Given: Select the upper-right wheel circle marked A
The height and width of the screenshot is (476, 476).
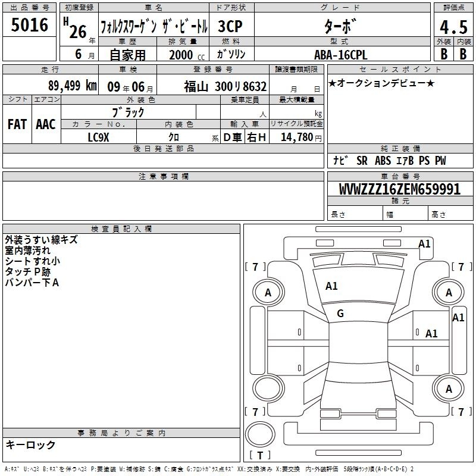Looking at the screenshot, I should pos(449,292).
